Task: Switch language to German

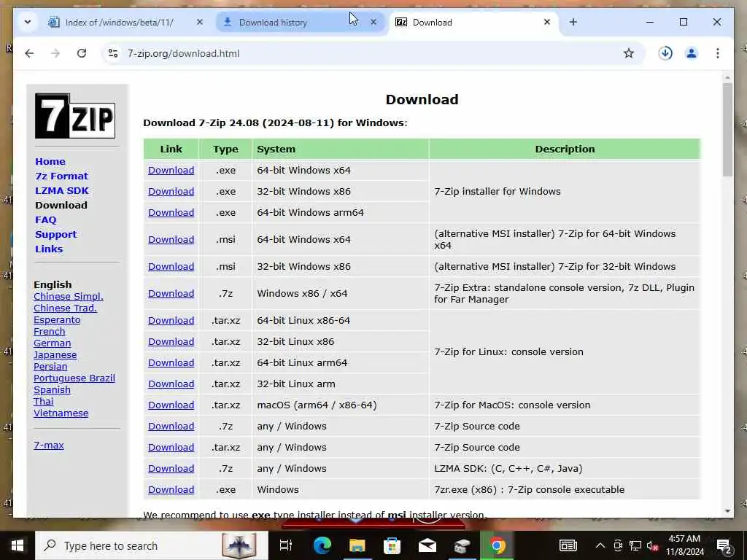Action: (52, 343)
